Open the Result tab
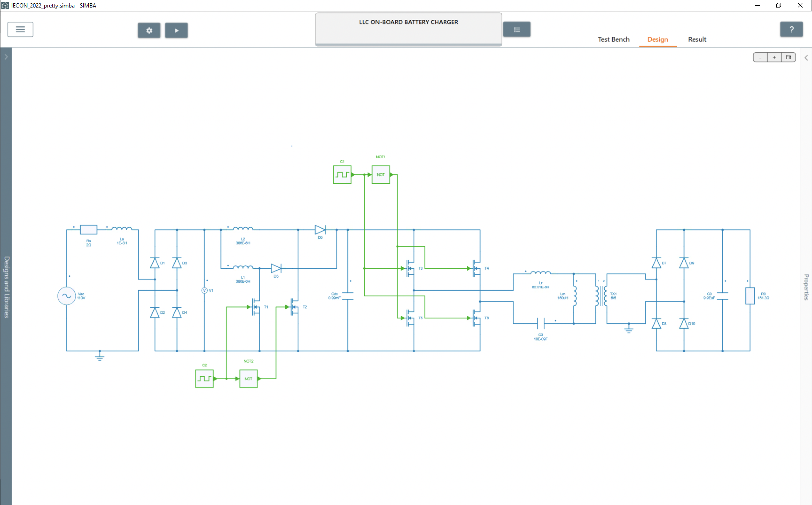The width and height of the screenshot is (812, 505). click(x=697, y=39)
